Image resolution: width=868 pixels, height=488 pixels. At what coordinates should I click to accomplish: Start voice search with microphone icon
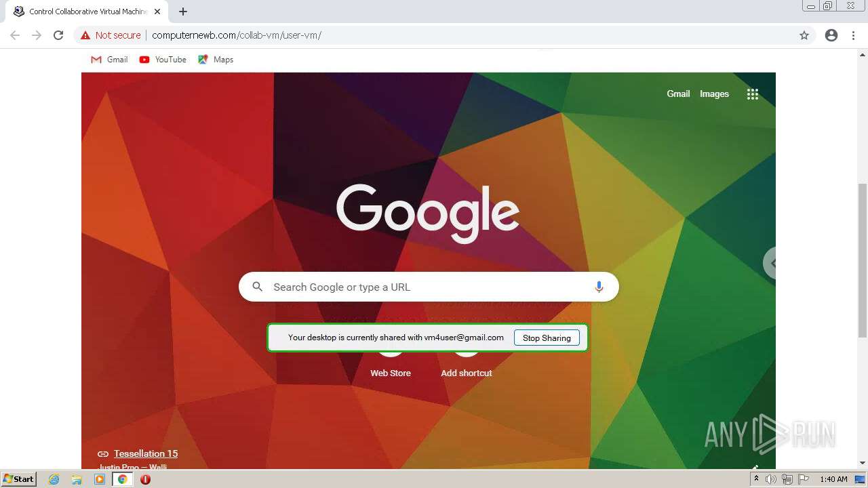(x=599, y=287)
